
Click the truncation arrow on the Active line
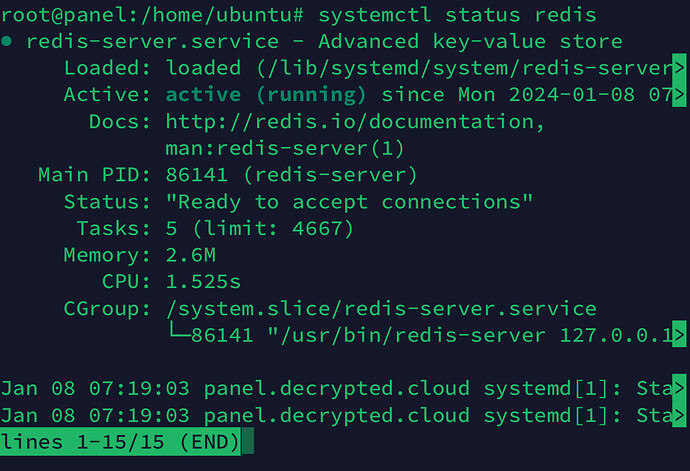pos(679,94)
